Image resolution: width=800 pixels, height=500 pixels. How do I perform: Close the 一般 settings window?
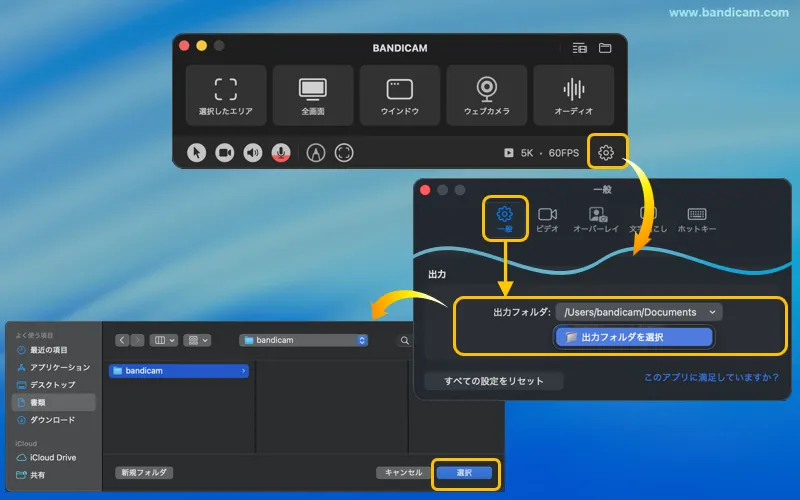pyautogui.click(x=425, y=190)
